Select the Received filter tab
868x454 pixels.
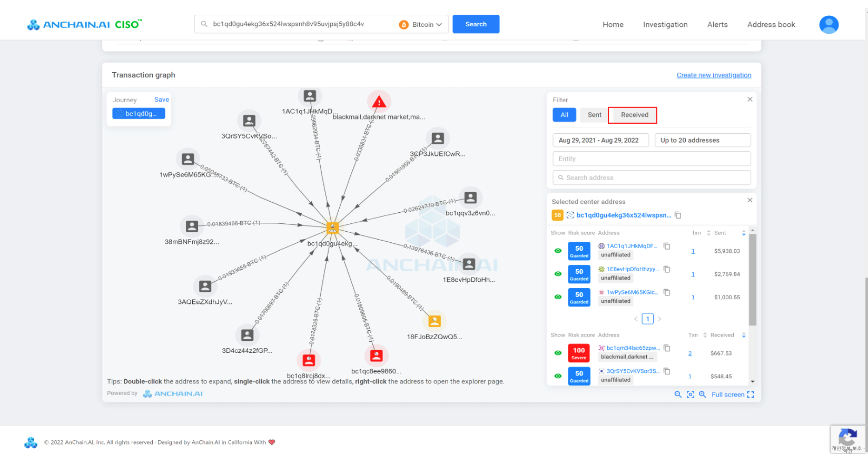[x=635, y=115]
